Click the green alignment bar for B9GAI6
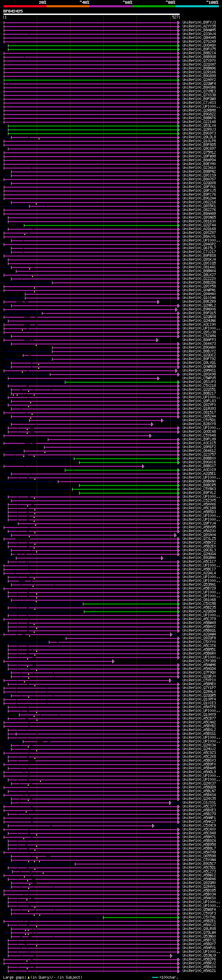This screenshot has width=222, height=980. point(129,462)
